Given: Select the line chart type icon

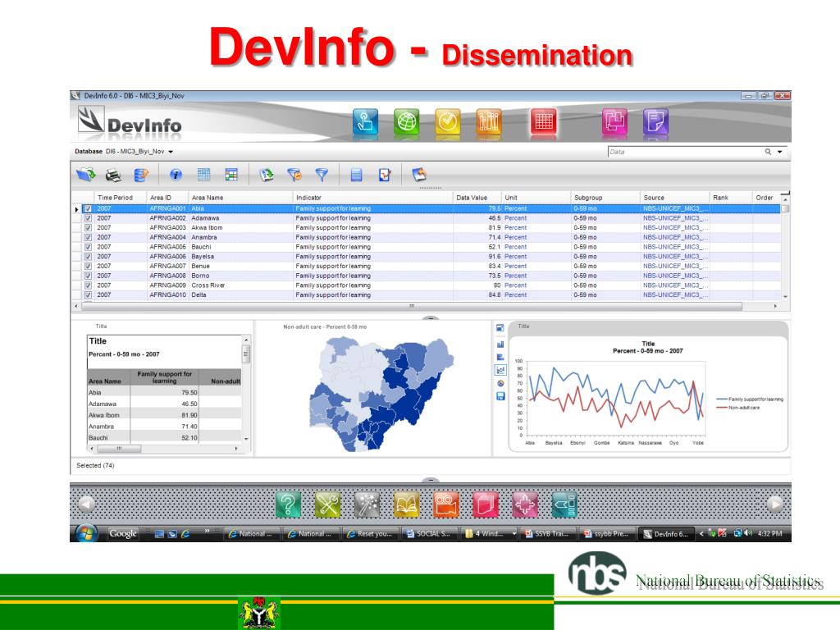Looking at the screenshot, I should tap(500, 370).
